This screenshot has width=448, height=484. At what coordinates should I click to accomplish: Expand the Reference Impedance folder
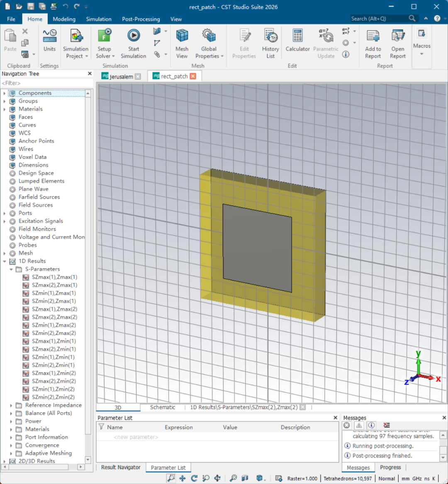[x=11, y=405]
